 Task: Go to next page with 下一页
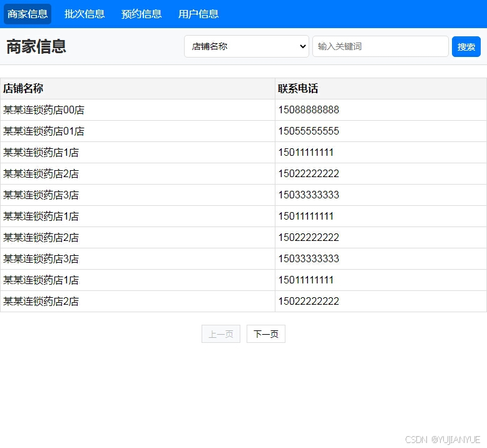point(266,333)
